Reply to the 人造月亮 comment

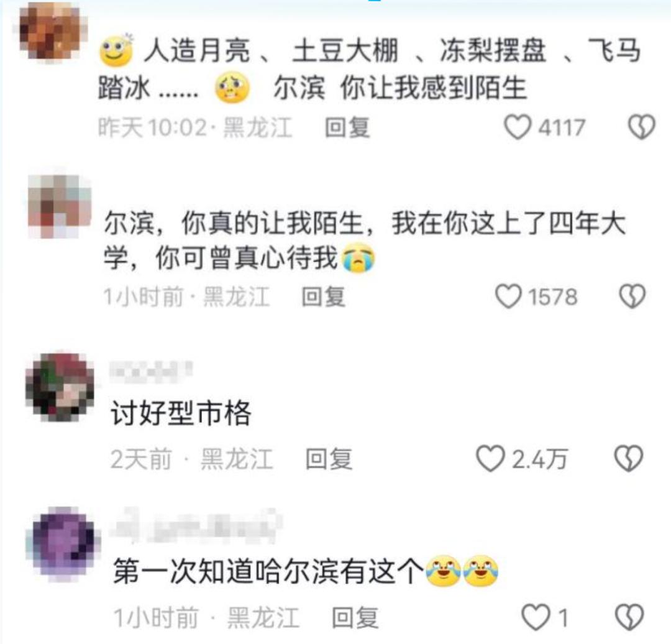click(x=347, y=127)
